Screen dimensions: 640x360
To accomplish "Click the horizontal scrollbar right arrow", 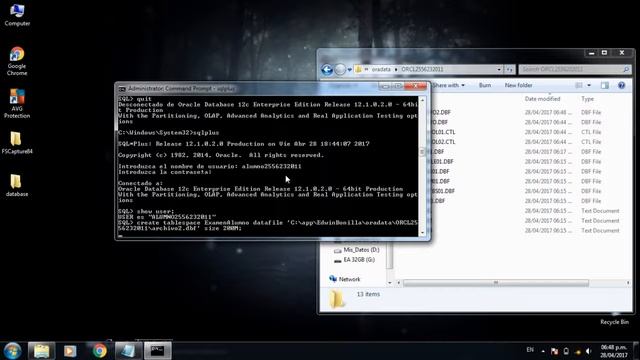I will (628, 283).
